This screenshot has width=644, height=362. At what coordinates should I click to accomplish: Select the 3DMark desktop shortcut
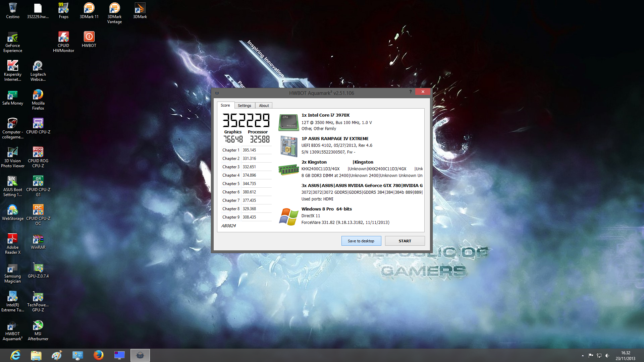coord(140,11)
